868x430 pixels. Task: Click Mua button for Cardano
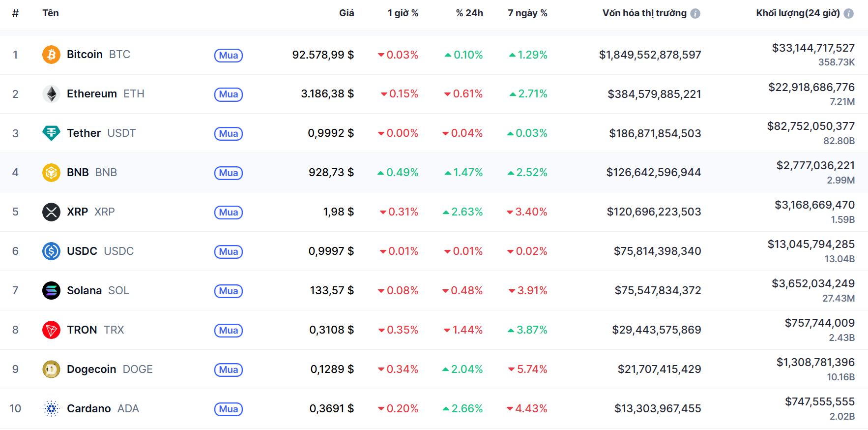pos(229,409)
